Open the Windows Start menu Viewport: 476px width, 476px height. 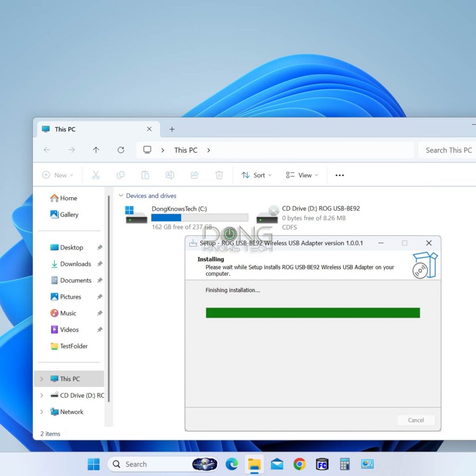click(93, 464)
